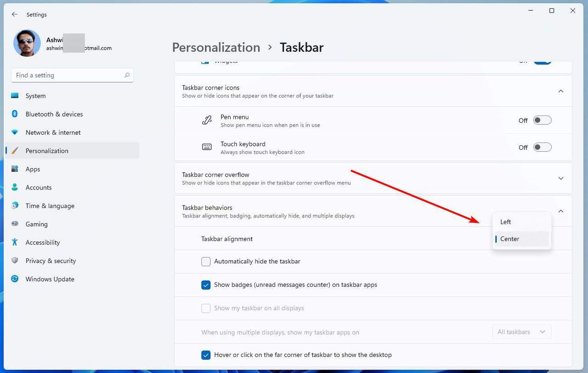Screen dimensions: 588x373
Task: Open Gaming settings
Action: (72, 224)
